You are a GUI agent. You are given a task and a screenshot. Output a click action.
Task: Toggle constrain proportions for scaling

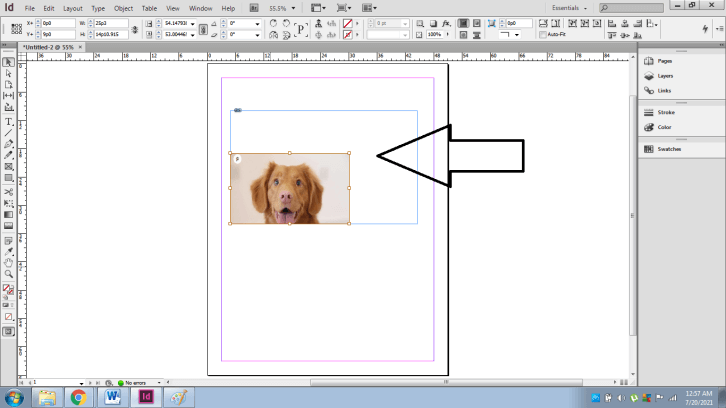click(203, 29)
